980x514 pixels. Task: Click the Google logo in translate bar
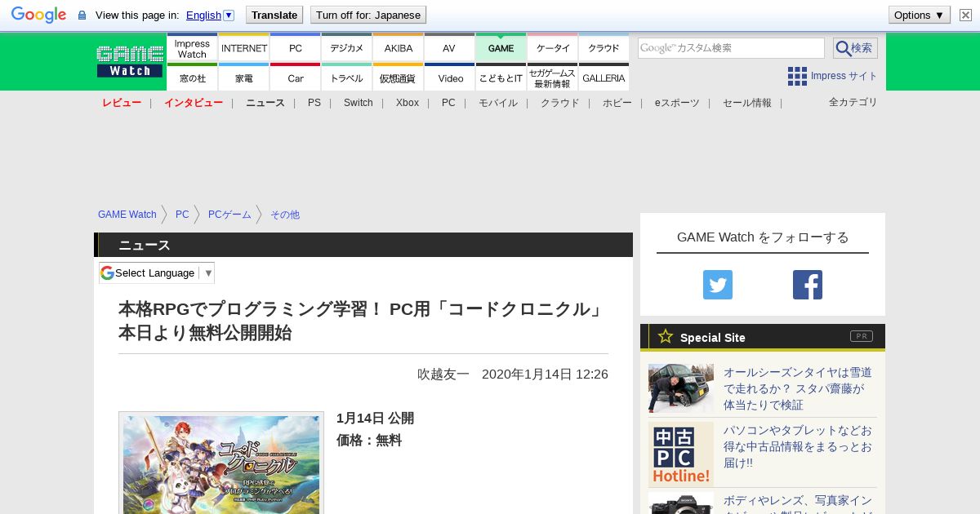pos(38,15)
